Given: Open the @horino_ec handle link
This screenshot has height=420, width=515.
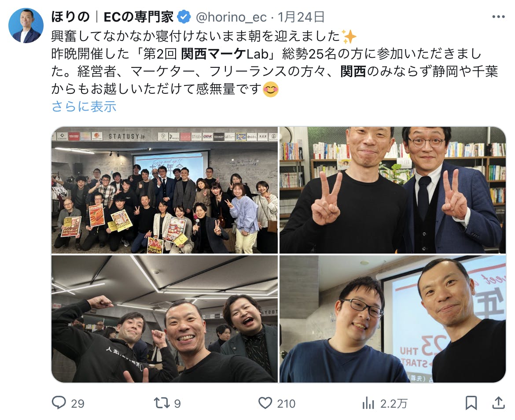Looking at the screenshot, I should 231,17.
